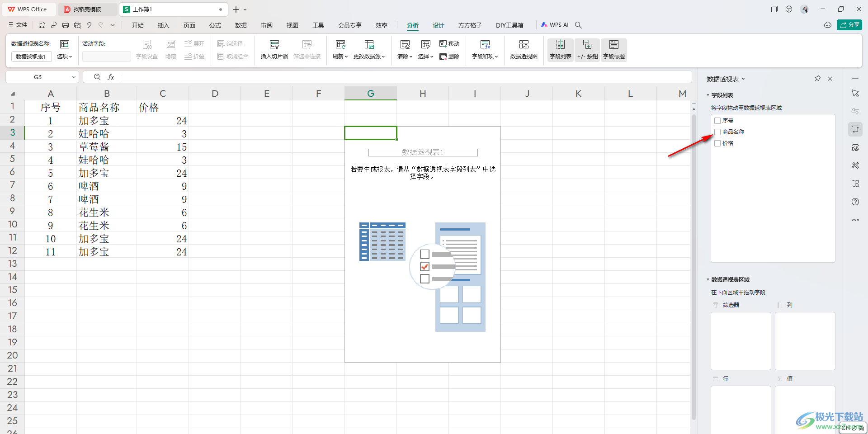The width and height of the screenshot is (868, 434).
Task: Click the search magnifier icon in menu bar
Action: [578, 25]
